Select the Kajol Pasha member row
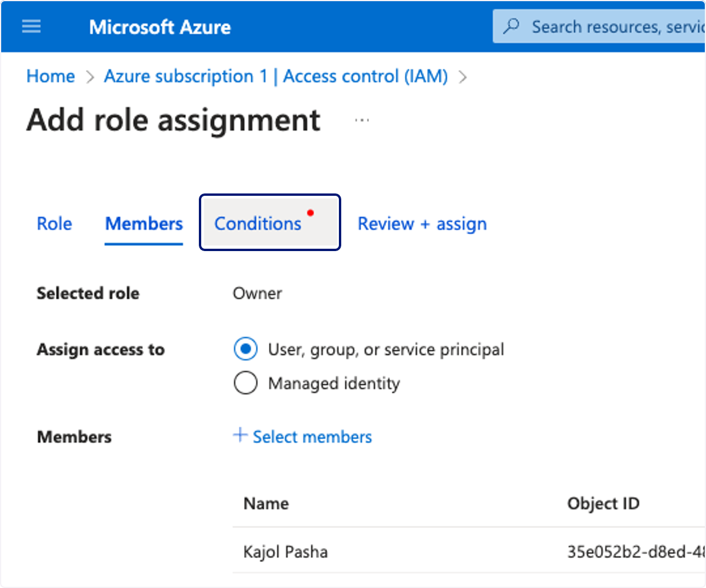The image size is (706, 588). tap(469, 552)
